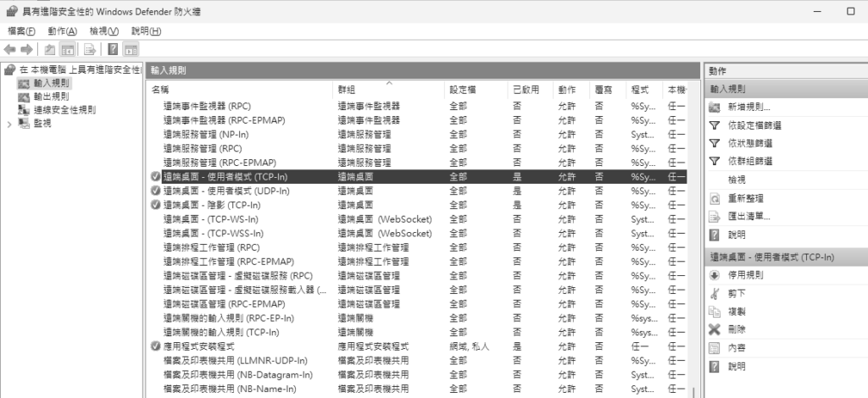Sort by the 已啟用 column header
Screen dimensions: 868x398
(531, 90)
